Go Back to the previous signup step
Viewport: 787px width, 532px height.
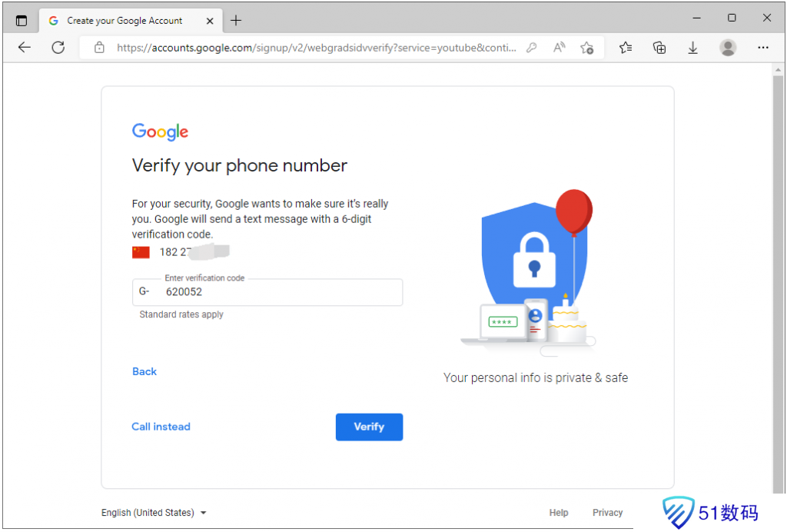click(x=144, y=371)
